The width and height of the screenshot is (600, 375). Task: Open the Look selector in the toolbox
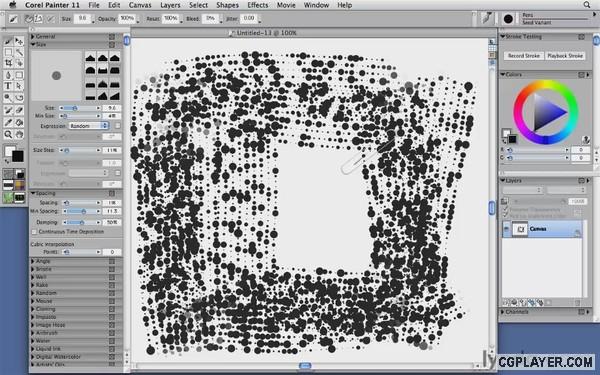pos(8,197)
